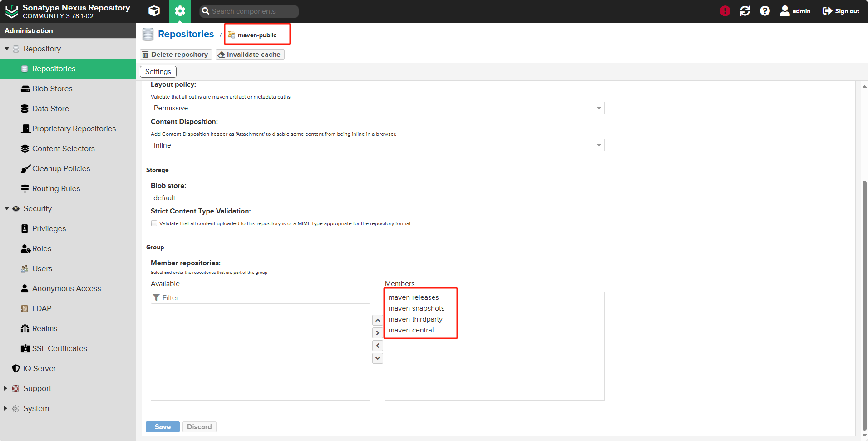Save the repository settings
This screenshot has width=868, height=441.
click(x=163, y=427)
